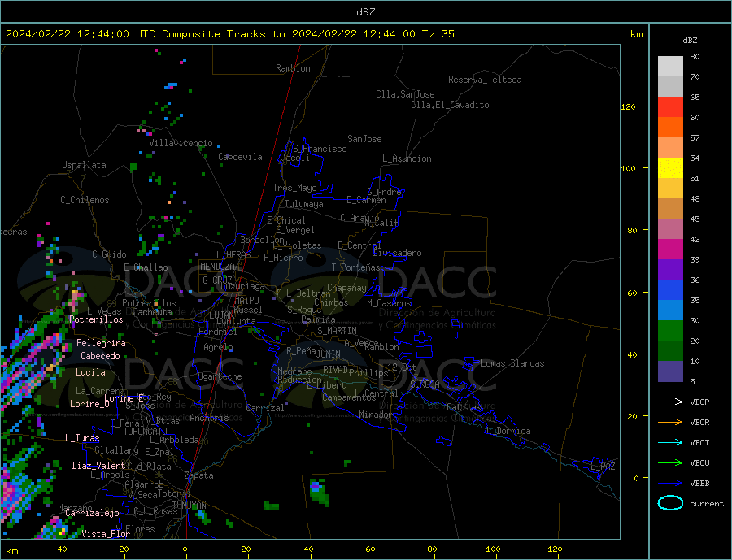This screenshot has height=560, width=732.
Task: Click the 'VBCP' legend label
Action: click(x=699, y=402)
